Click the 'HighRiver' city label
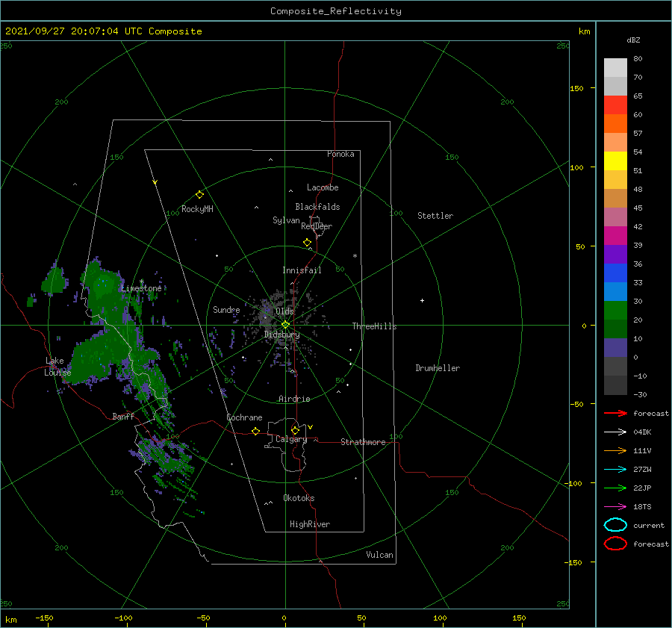This screenshot has width=672, height=628. 310,524
